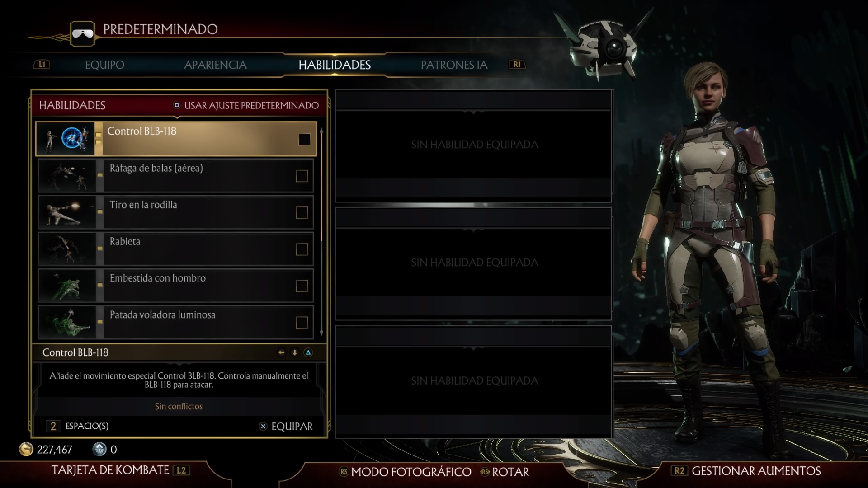This screenshot has height=488, width=868.
Task: Toggle the Tiro en la rodilla checkbox
Action: pyautogui.click(x=302, y=212)
